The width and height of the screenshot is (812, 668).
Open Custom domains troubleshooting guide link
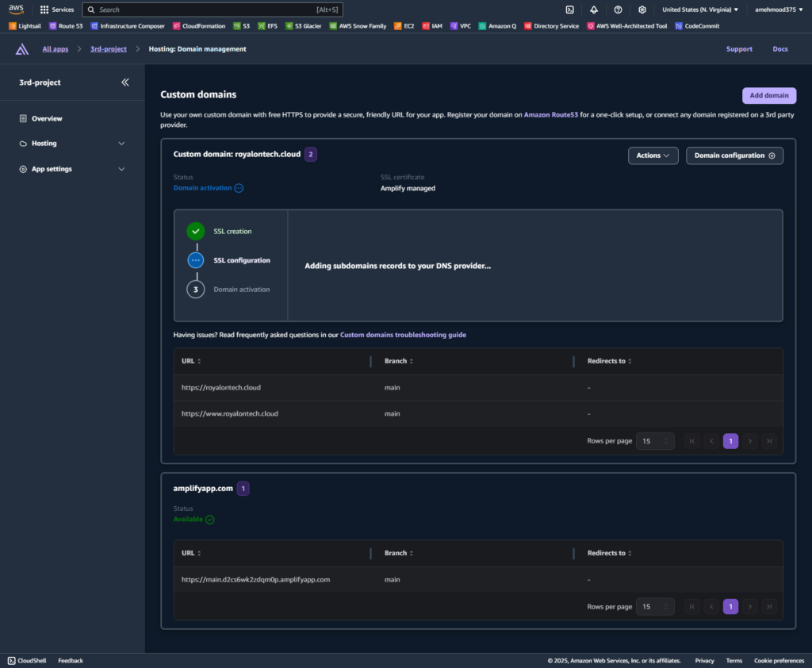click(x=403, y=335)
